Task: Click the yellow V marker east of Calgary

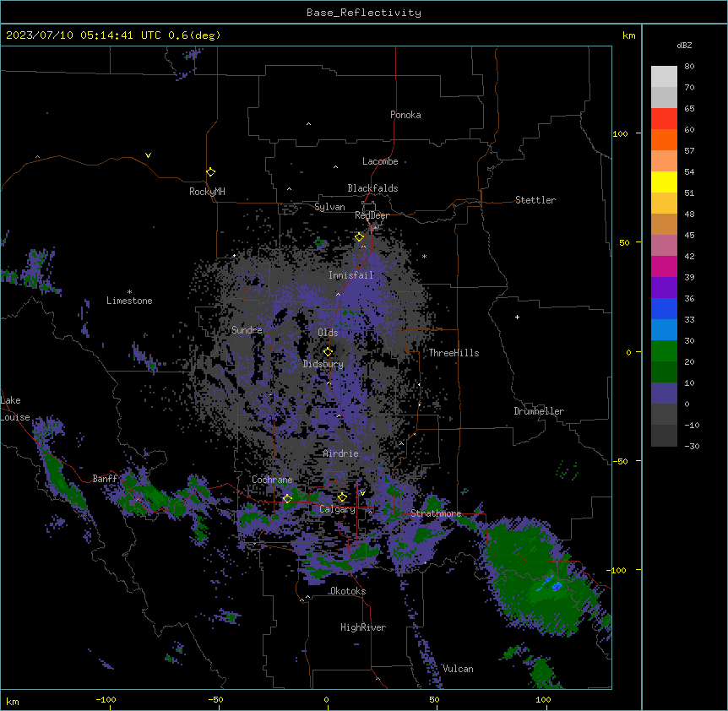Action: coord(362,493)
